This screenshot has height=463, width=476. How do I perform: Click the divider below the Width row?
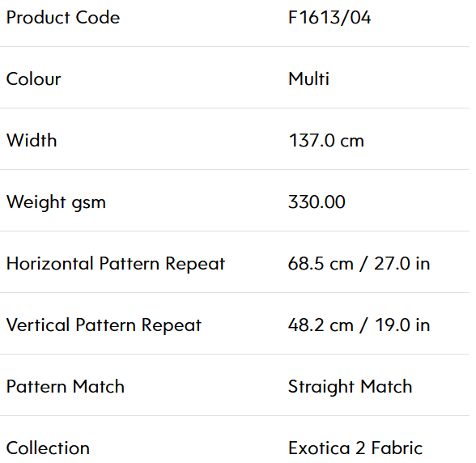(x=235, y=170)
